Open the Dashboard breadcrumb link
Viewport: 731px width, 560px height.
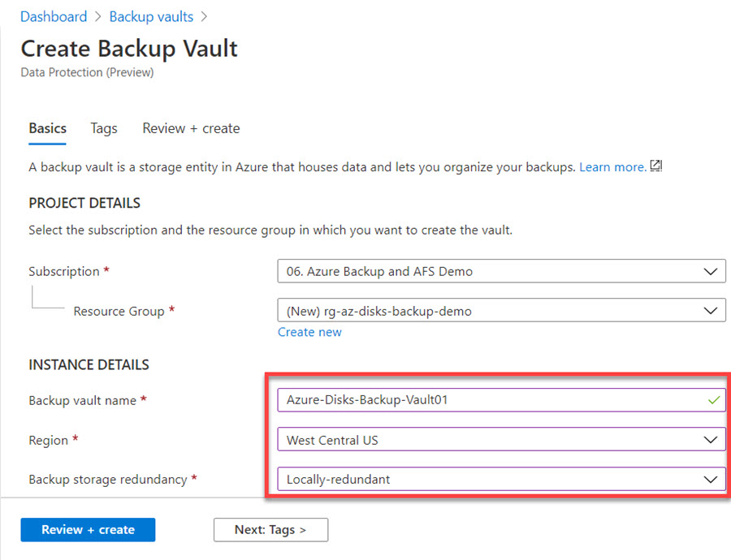pos(54,17)
